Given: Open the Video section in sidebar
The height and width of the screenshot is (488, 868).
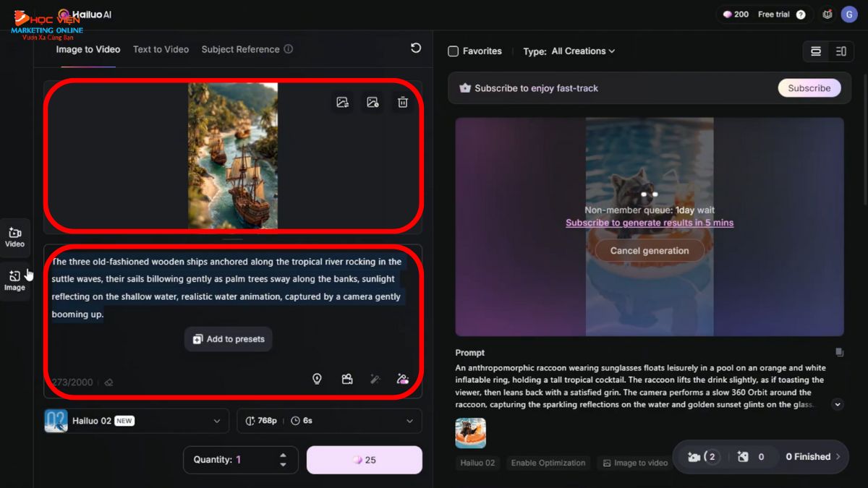Looking at the screenshot, I should tap(15, 237).
